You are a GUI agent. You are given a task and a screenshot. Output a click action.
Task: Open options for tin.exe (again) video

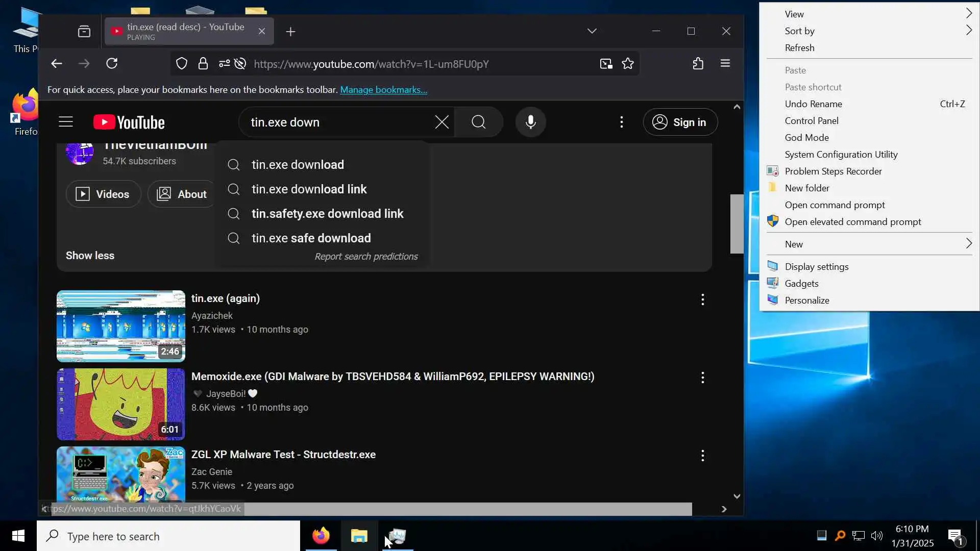pyautogui.click(x=702, y=299)
